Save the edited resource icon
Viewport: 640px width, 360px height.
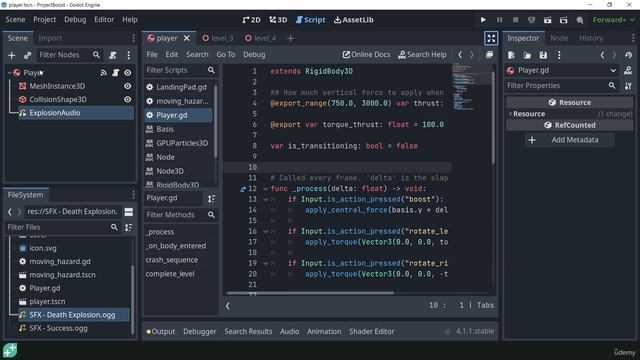tap(543, 55)
